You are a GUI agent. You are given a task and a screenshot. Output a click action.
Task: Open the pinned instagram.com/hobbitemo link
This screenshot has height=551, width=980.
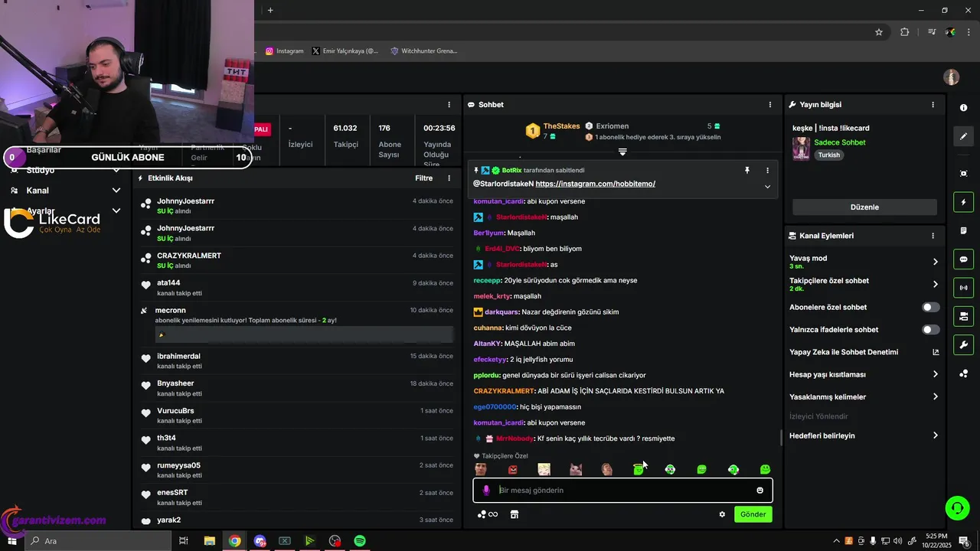[595, 184]
